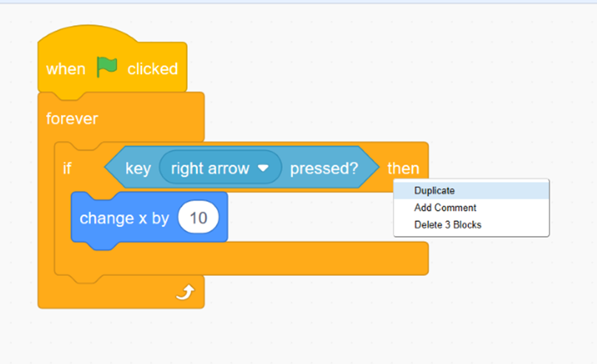Open the key dropdown triangle arrow

pos(263,169)
